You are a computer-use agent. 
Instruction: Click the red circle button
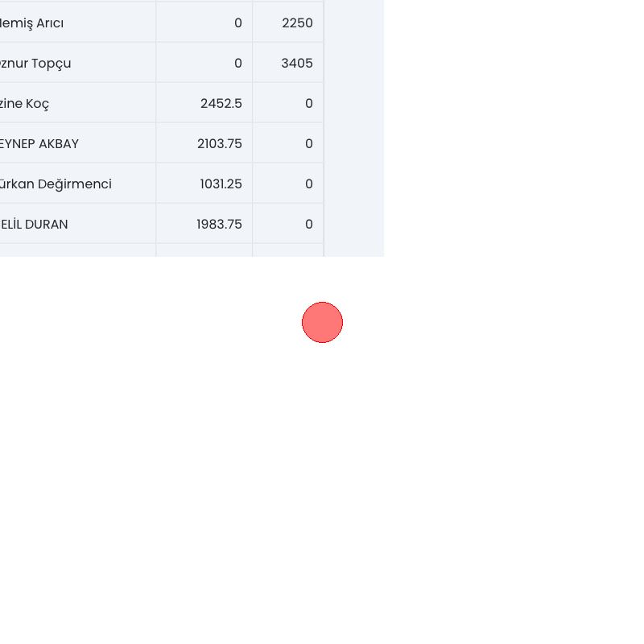[x=322, y=322]
